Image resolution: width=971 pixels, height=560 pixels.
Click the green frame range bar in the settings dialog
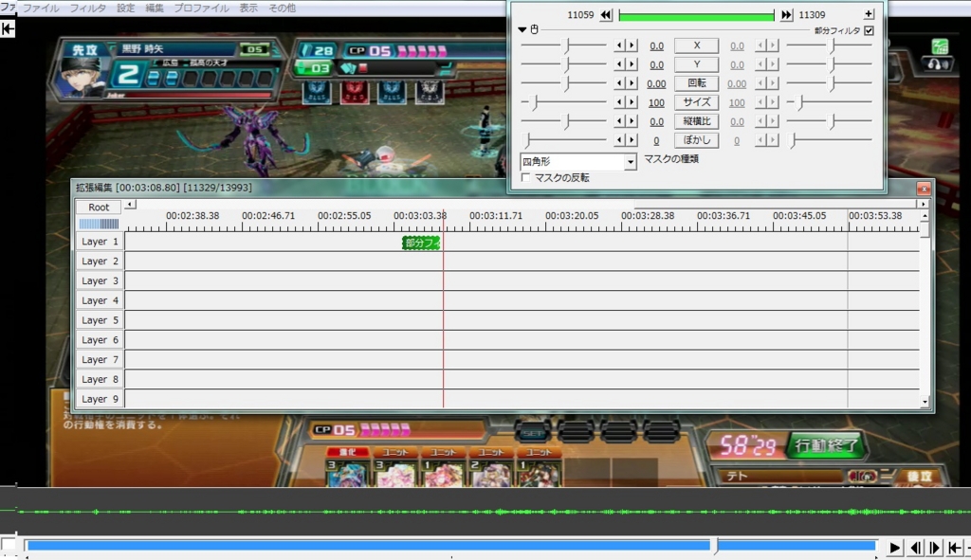[x=696, y=15]
